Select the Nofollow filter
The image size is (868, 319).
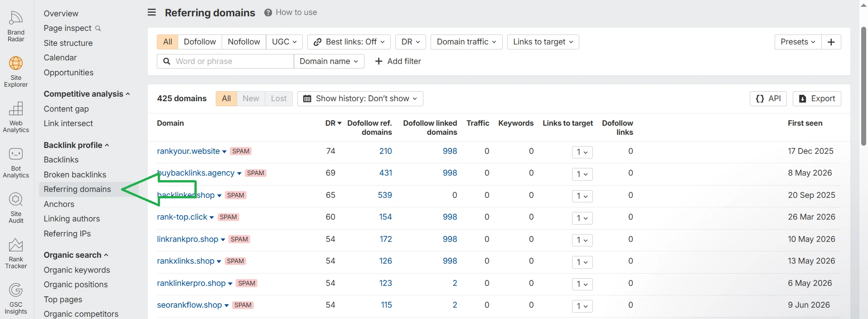pyautogui.click(x=244, y=42)
